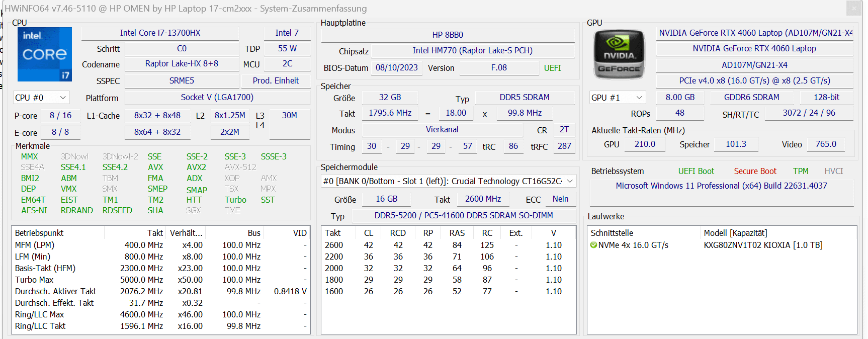The width and height of the screenshot is (868, 339).
Task: Click the MCU value 2C
Action: (287, 63)
